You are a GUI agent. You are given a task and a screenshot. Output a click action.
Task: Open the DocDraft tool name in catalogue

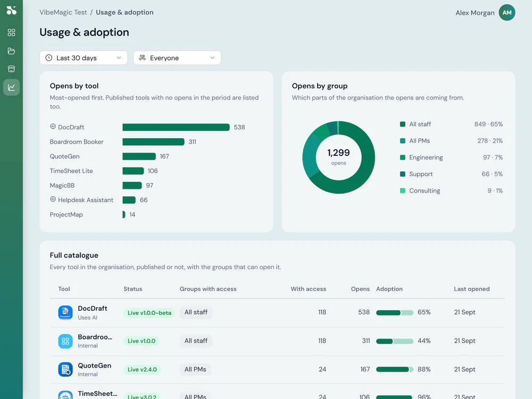(x=92, y=309)
